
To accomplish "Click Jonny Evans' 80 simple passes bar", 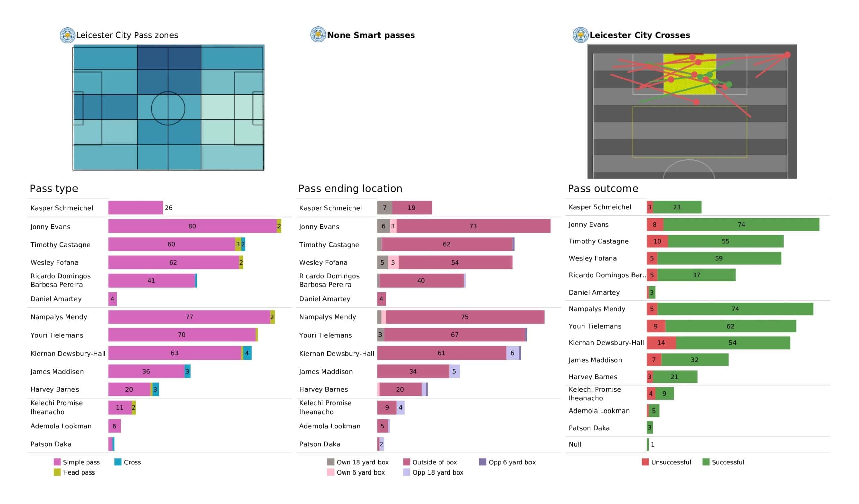I will point(193,226).
